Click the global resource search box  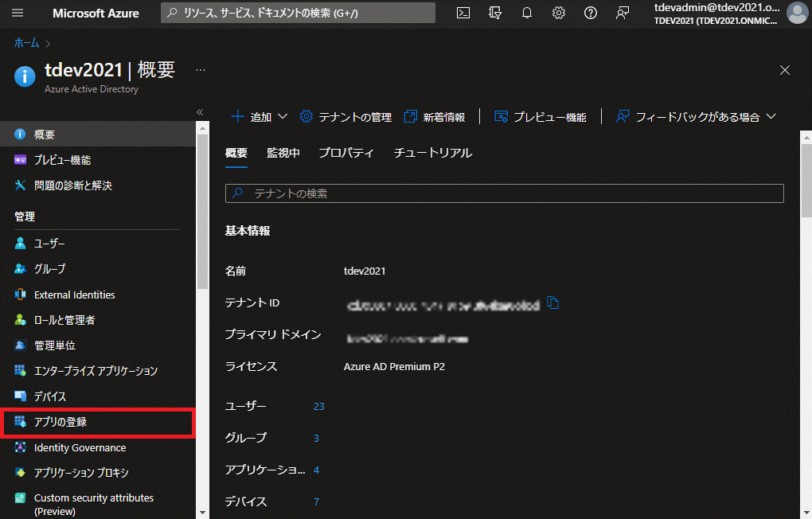(299, 13)
